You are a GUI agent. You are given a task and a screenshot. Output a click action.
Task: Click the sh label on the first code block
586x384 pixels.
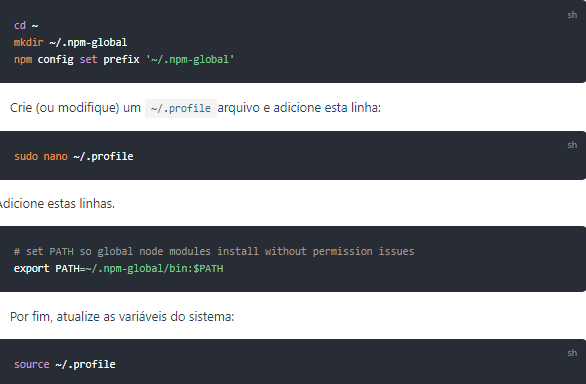[572, 15]
